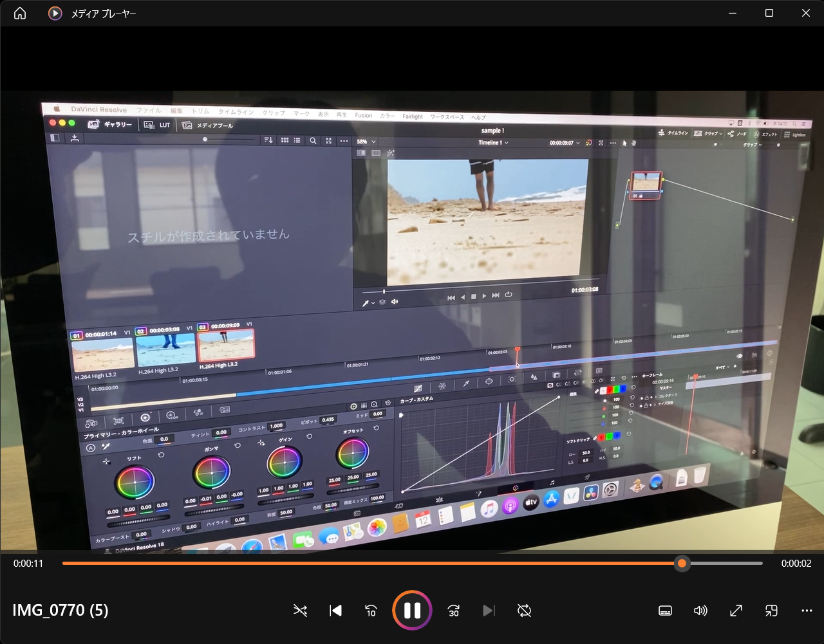Image resolution: width=824 pixels, height=644 pixels.
Task: Click the viewer play forward button
Action: [x=484, y=296]
